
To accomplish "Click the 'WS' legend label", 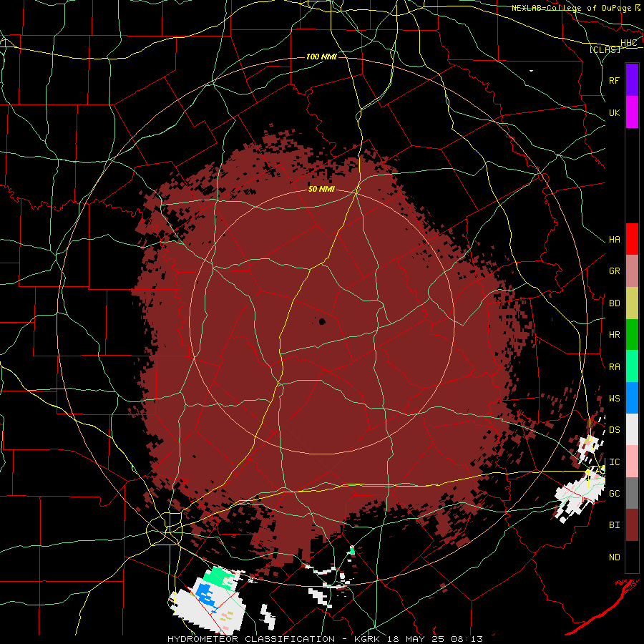I will 615,399.
